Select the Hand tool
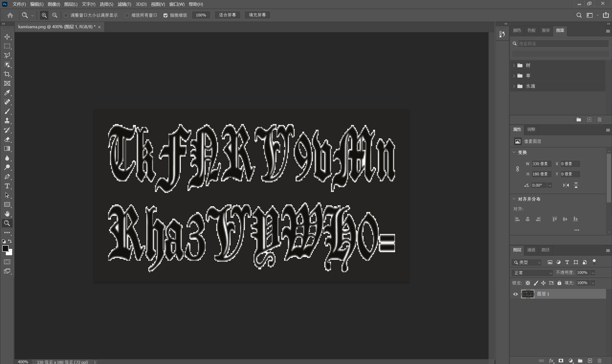 point(7,214)
